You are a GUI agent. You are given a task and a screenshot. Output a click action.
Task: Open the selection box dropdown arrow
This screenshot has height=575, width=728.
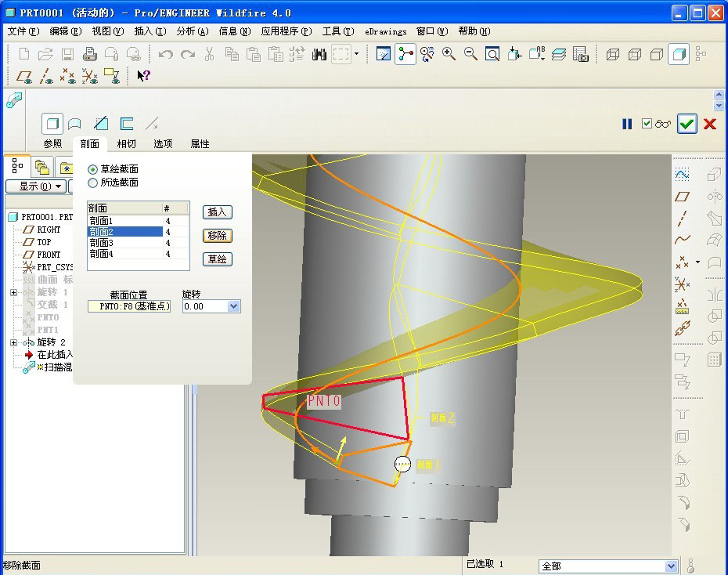(357, 54)
